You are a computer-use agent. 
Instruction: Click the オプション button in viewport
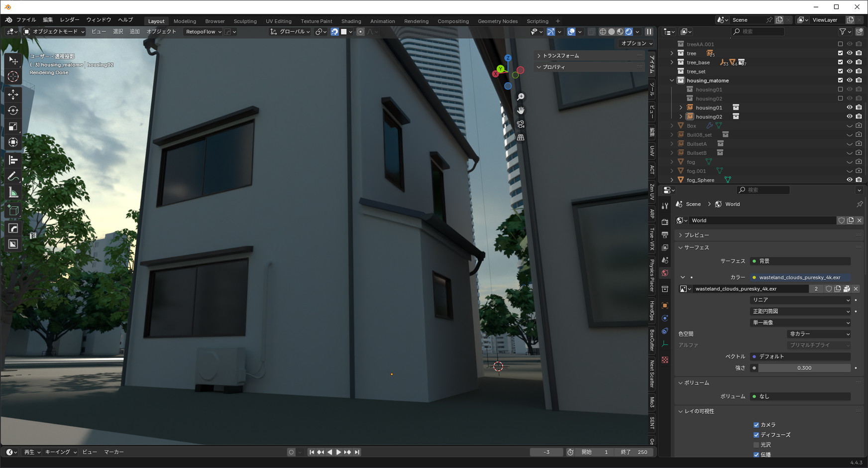pos(637,43)
